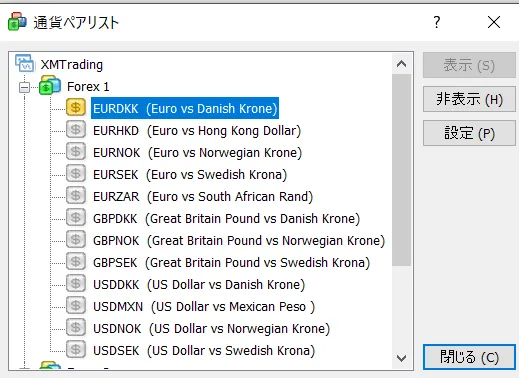Click the XMTrading server icon

click(x=24, y=63)
